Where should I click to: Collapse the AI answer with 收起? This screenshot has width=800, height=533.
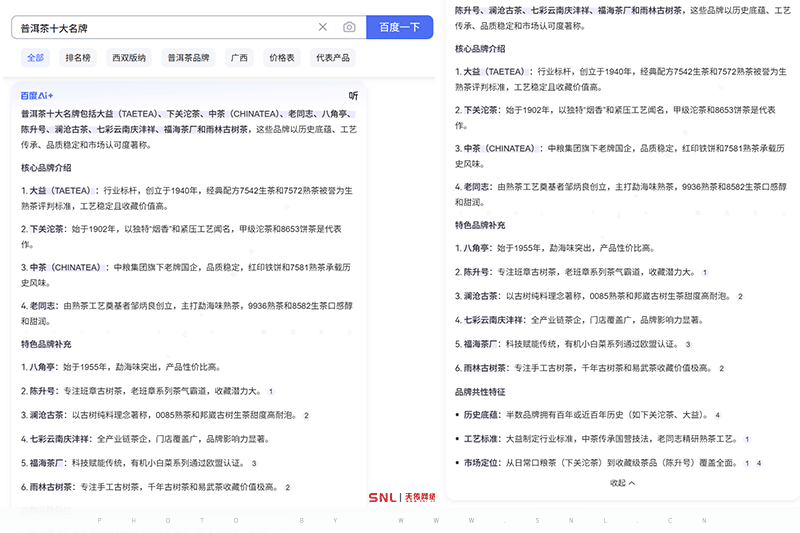pyautogui.click(x=622, y=483)
